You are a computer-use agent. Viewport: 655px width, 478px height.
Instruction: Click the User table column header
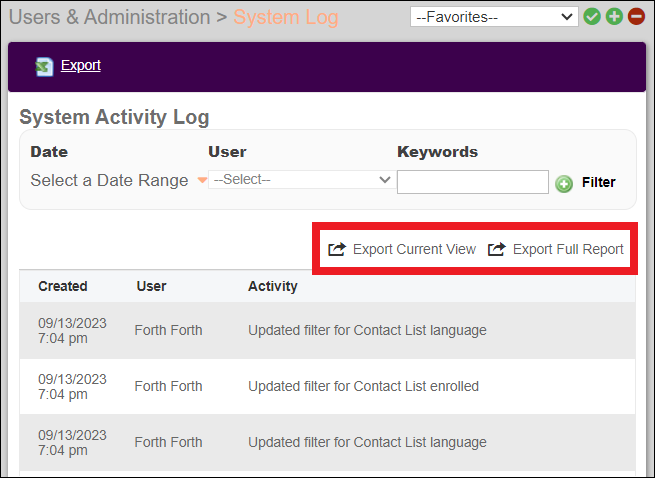[151, 286]
